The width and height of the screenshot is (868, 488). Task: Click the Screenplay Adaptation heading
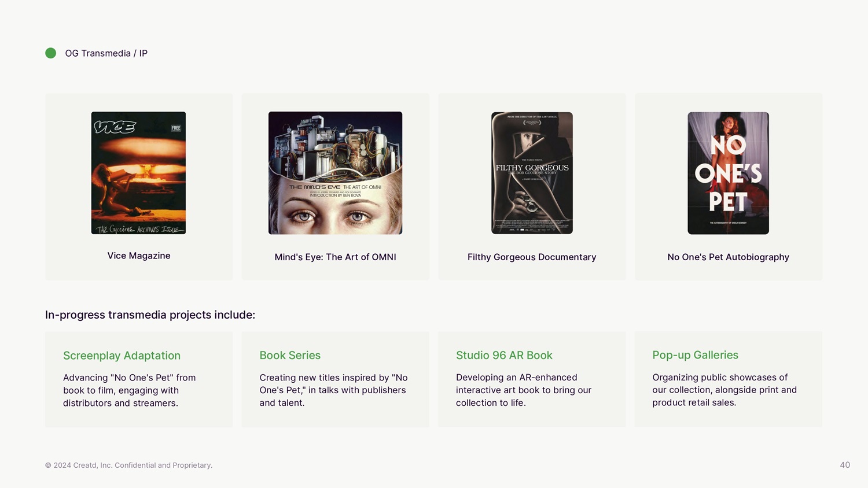(x=122, y=356)
